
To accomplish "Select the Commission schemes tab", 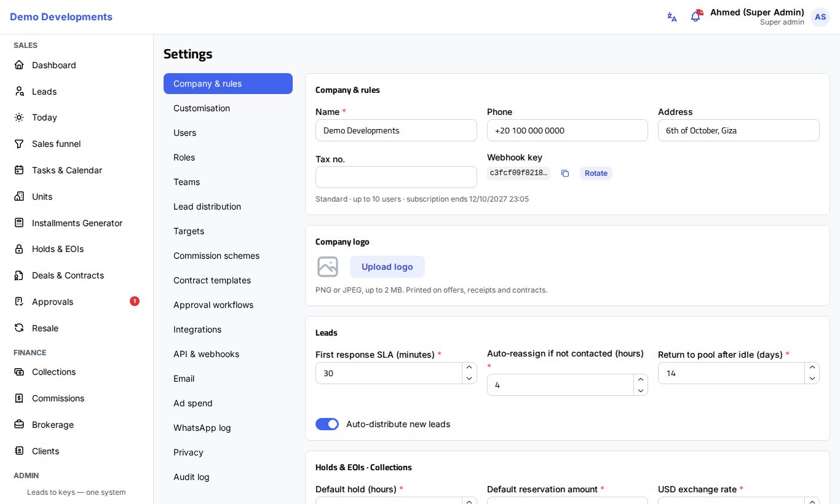I will pyautogui.click(x=228, y=256).
